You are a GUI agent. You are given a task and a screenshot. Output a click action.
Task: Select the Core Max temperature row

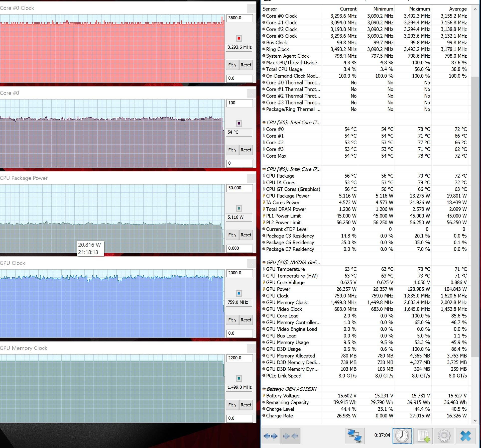[x=365, y=156]
